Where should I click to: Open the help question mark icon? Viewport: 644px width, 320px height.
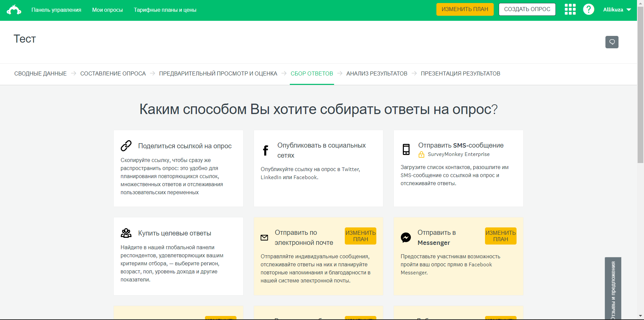pyautogui.click(x=589, y=9)
